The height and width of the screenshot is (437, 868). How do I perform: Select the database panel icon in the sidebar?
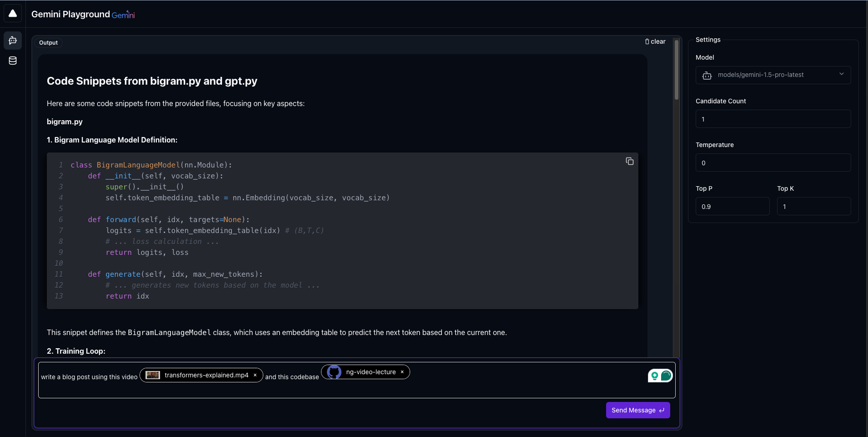click(x=13, y=60)
